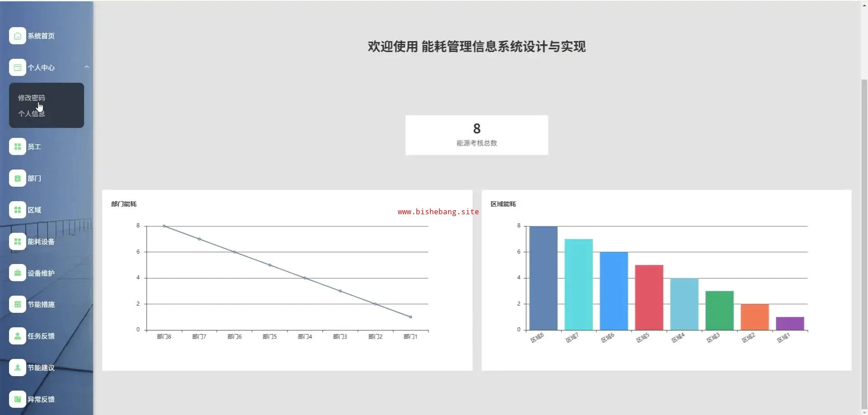This screenshot has width=868, height=415.
Task: Open the 个人信息 submenu item
Action: point(32,113)
